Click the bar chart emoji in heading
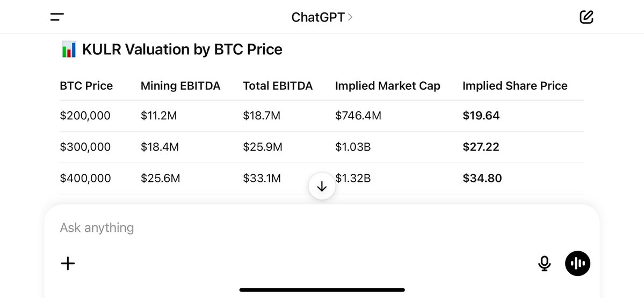This screenshot has height=298, width=644. pos(69,49)
